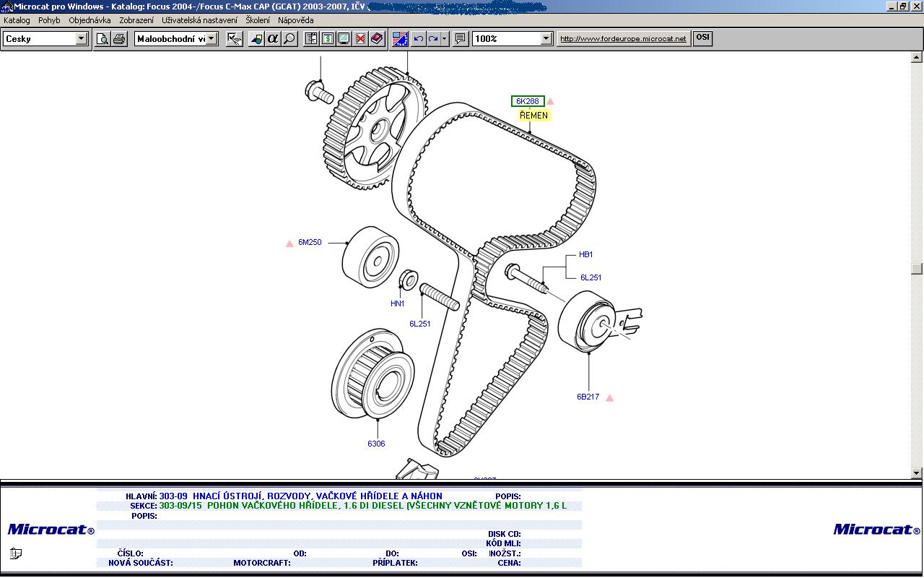Click the vertical scrollbar thumb

(x=917, y=269)
